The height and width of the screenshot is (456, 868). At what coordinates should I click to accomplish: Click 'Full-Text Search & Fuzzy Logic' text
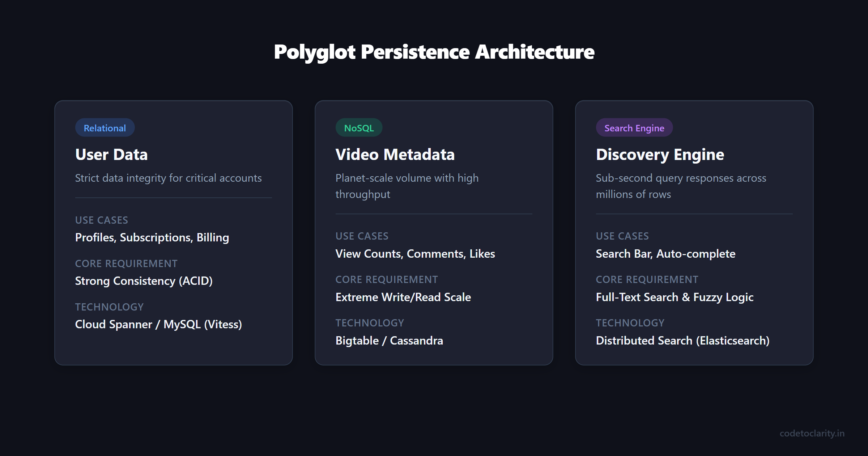(675, 297)
